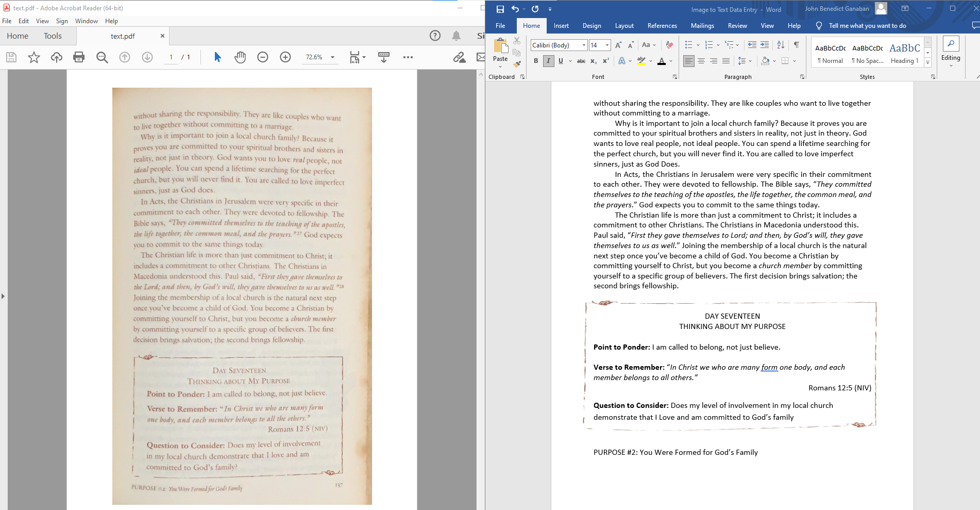
Task: Click the Print icon in Acrobat toolbar
Action: 79,57
